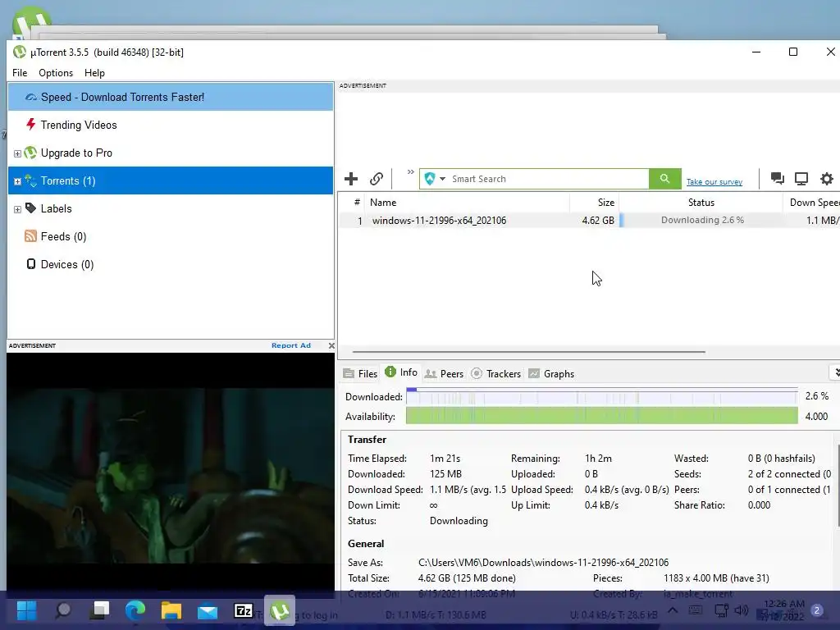Viewport: 840px width, 630px height.
Task: Switch to the Graphs tab
Action: 551,373
